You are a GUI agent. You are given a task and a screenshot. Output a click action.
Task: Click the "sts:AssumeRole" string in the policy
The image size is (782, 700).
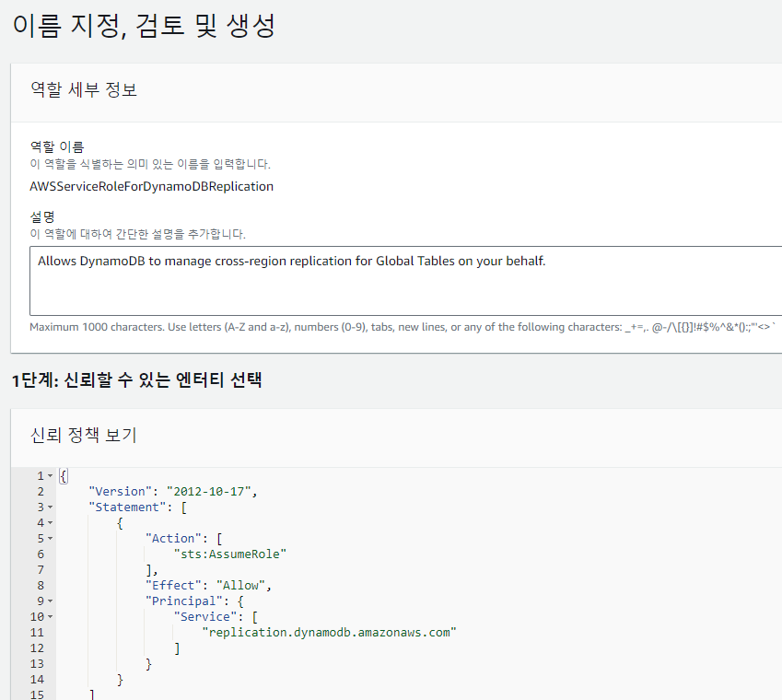click(230, 554)
